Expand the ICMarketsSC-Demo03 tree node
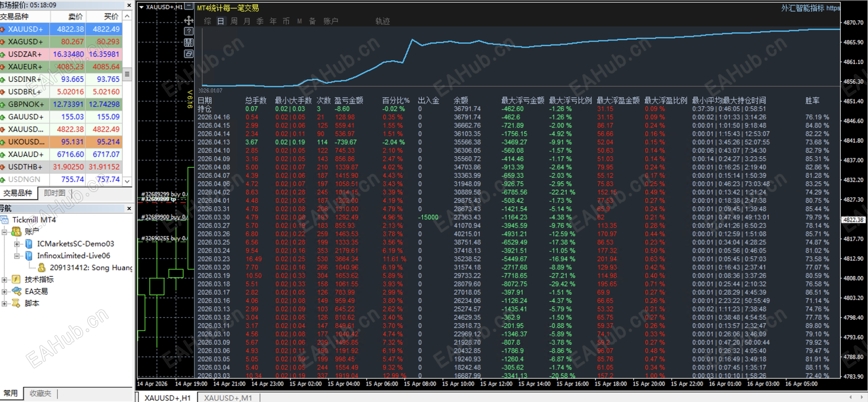Image resolution: width=868 pixels, height=402 pixels. click(x=17, y=244)
